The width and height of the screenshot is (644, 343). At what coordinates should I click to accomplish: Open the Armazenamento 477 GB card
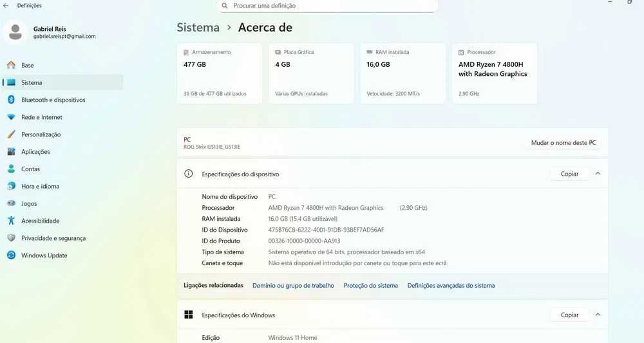pyautogui.click(x=220, y=73)
